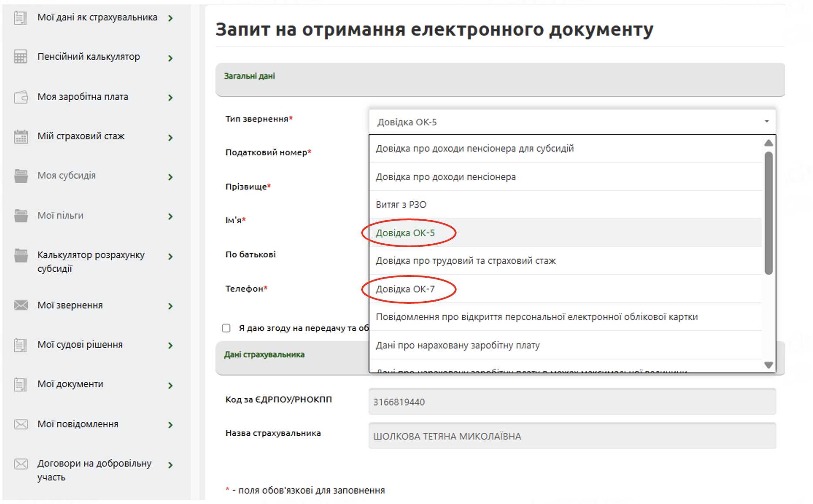Screen dimensions: 813x504
Task: Click the calendar icon for Мій страховий стаж
Action: 20,137
